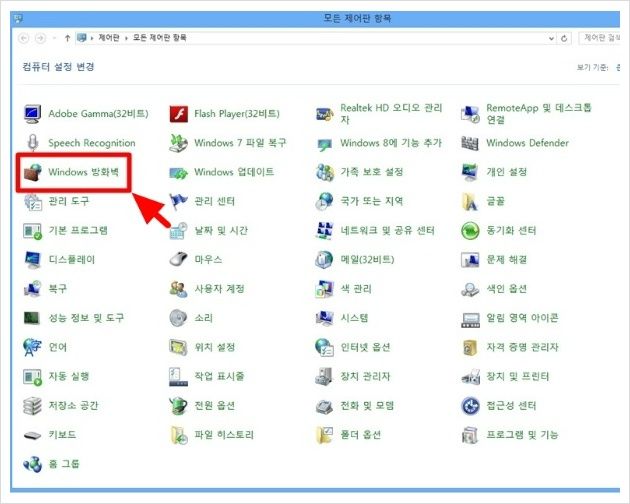
Task: Click the 관리 도구 icon
Action: (32, 201)
